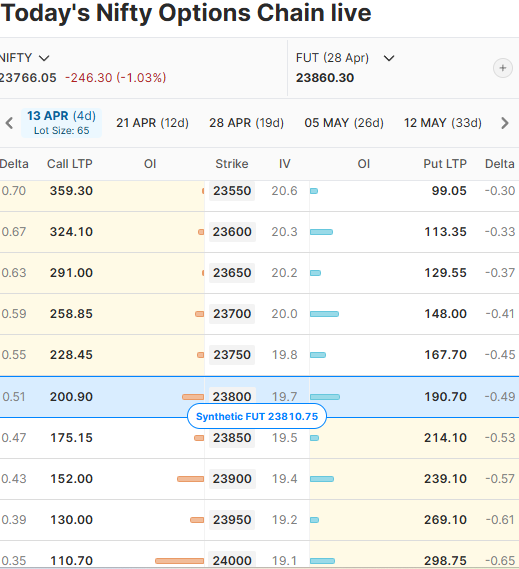Click put LTP 99.05
This screenshot has height=569, width=519.
pos(449,191)
